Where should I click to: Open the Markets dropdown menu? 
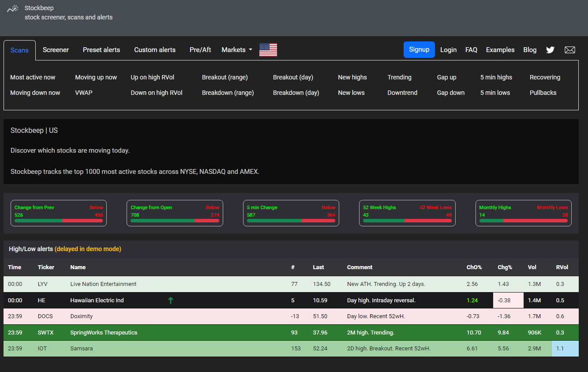[237, 50]
